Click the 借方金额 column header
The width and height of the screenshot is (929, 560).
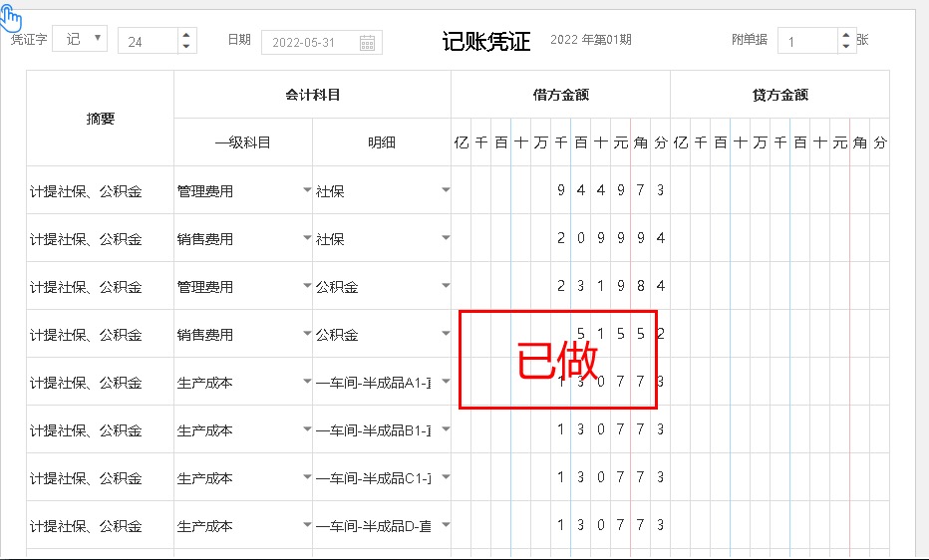coord(560,95)
